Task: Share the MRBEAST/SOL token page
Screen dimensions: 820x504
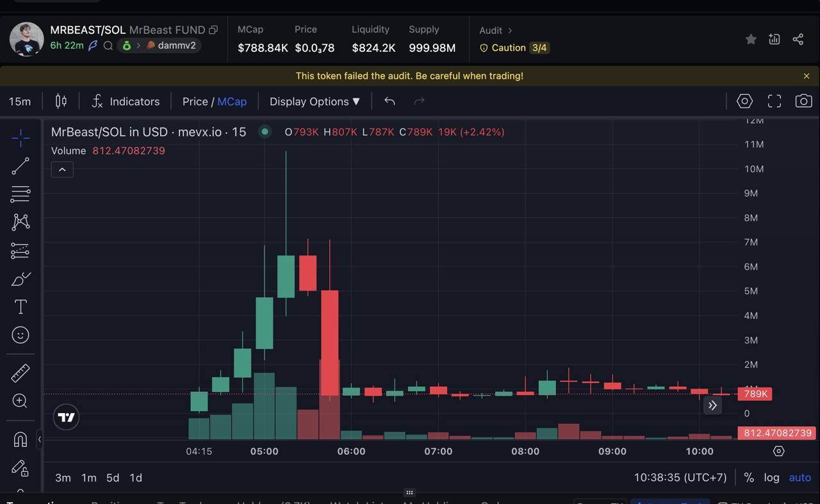Action: (x=798, y=39)
